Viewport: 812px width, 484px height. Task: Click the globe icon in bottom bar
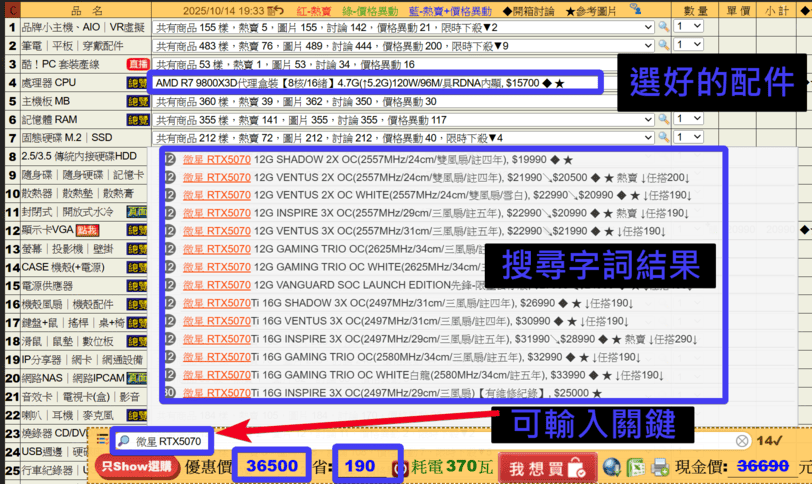pos(612,468)
